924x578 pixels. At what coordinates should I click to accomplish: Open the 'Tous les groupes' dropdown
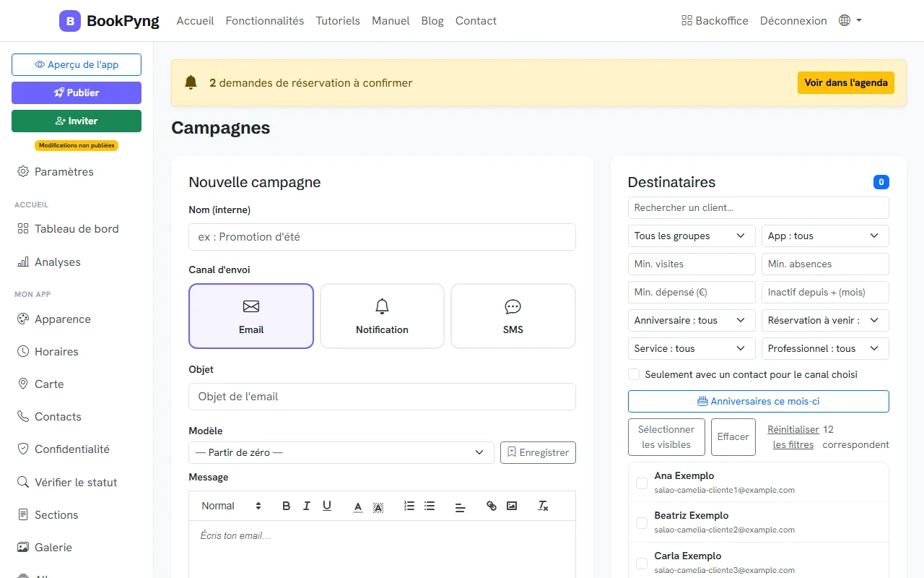(x=692, y=236)
